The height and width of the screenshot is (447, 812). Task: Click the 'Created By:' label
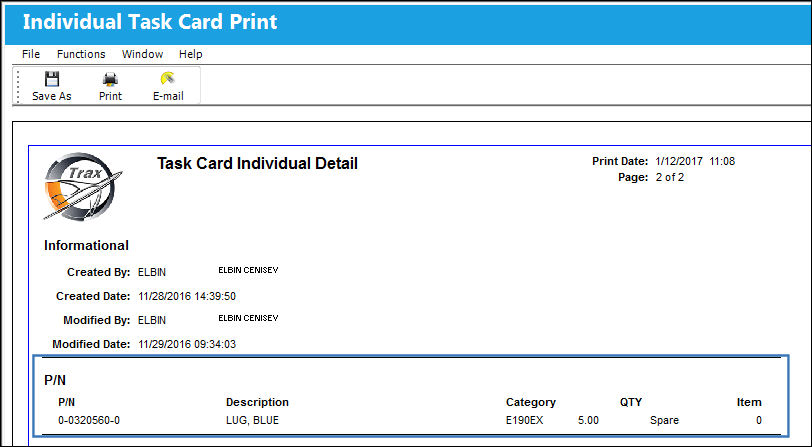[98, 272]
